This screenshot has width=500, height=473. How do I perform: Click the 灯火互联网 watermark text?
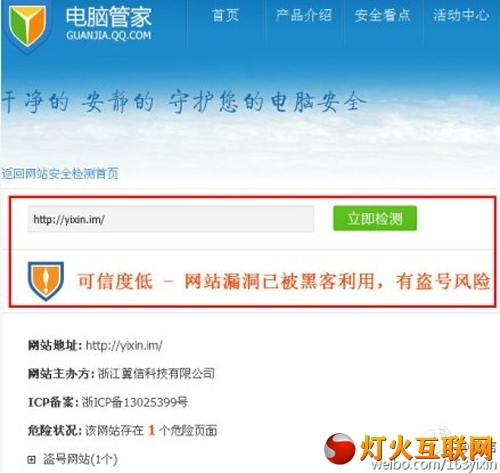426,448
